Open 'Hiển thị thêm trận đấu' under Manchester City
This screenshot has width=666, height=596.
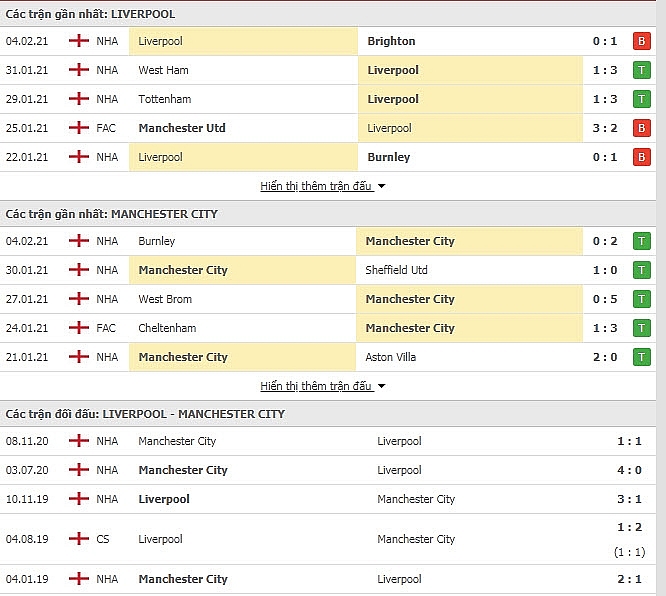(316, 386)
